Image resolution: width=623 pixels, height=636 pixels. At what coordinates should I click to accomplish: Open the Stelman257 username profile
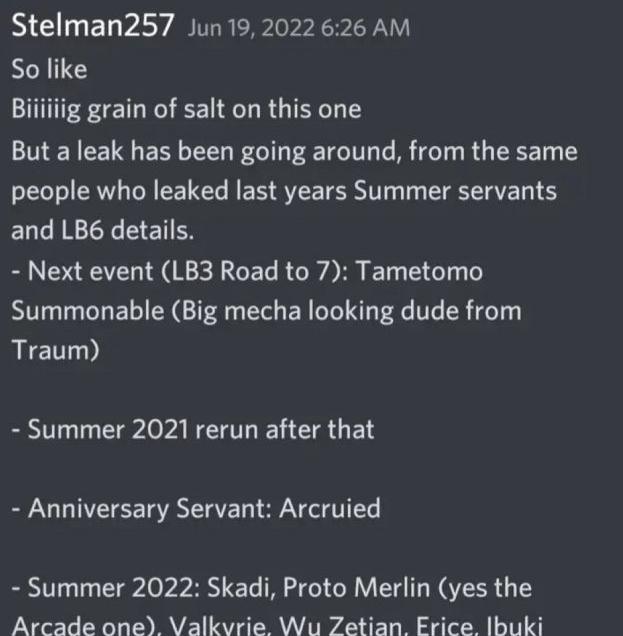point(92,26)
